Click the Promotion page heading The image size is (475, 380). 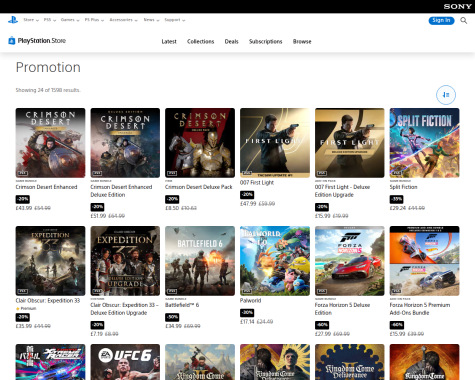(x=48, y=67)
